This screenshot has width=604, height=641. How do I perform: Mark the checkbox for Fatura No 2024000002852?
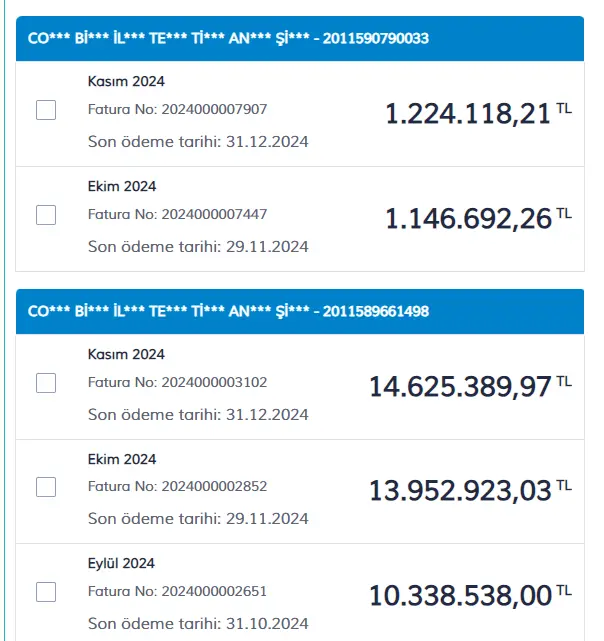tap(46, 487)
